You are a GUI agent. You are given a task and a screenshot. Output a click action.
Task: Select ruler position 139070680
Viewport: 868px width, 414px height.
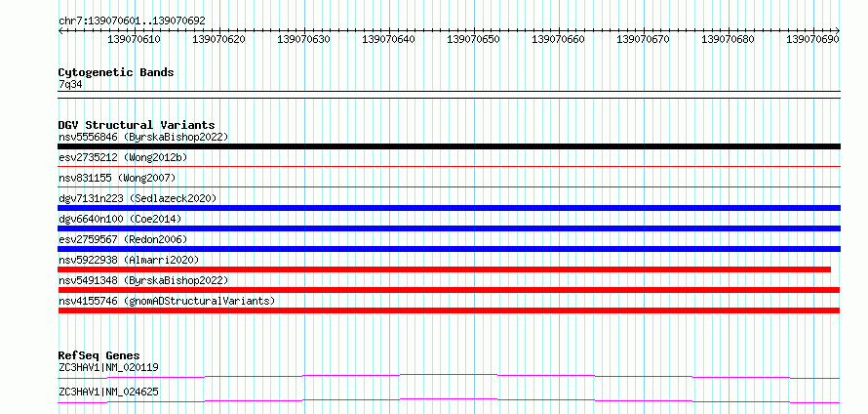click(728, 39)
